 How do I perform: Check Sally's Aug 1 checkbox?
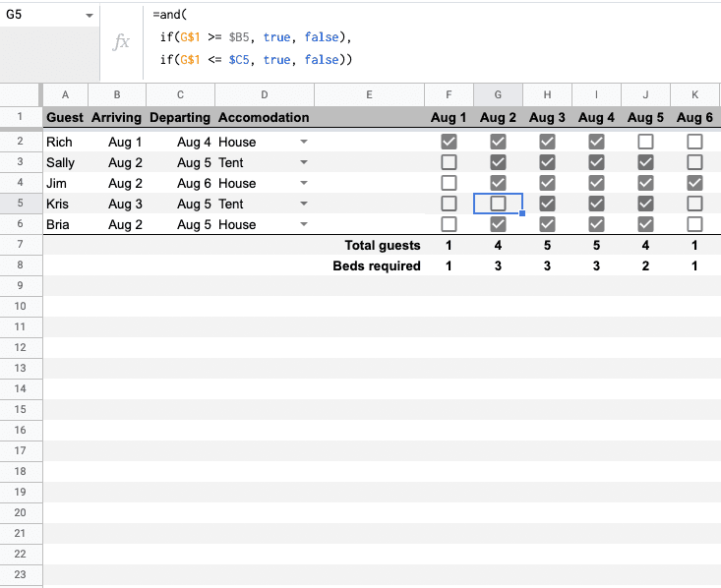449,162
